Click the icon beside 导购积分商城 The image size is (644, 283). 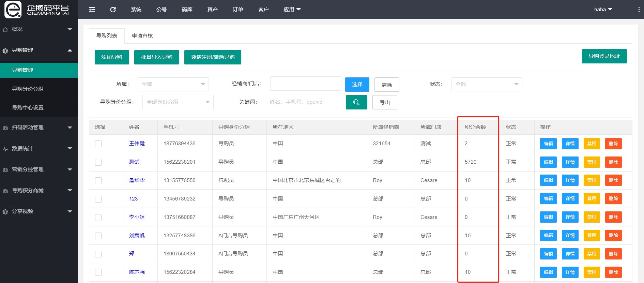click(5, 191)
